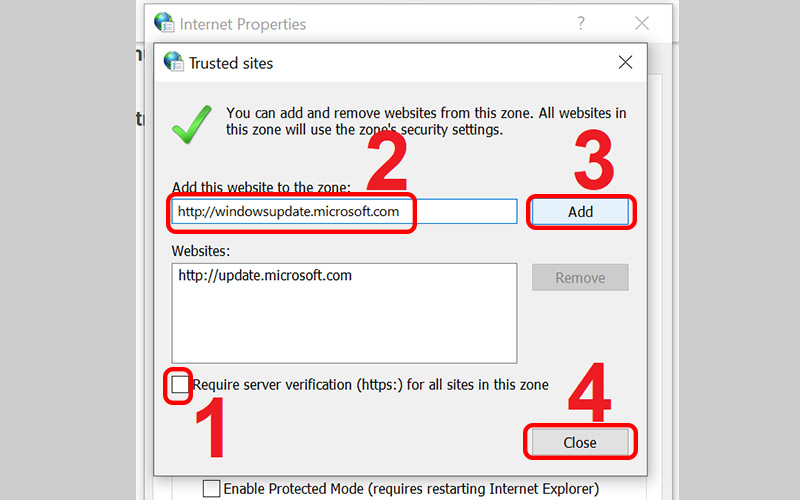Click the green checkmark zone icon
Viewport: 800px width, 500px height.
coord(191,124)
